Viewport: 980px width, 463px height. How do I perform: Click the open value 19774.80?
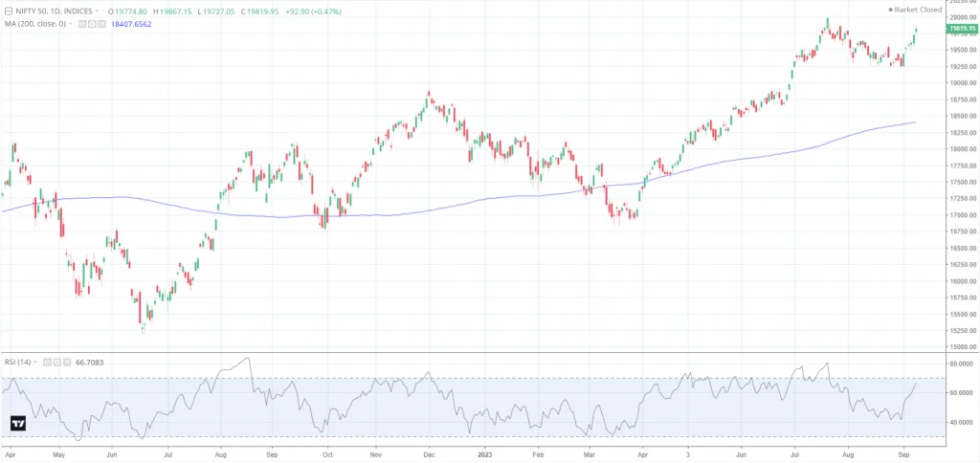tap(130, 11)
